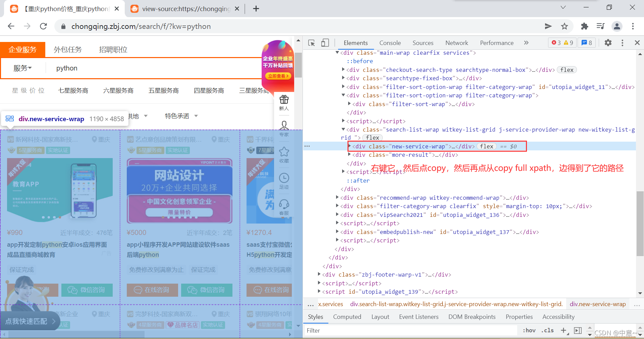Expand the vipSearch2021 div node
644x339 pixels.
pos(337,214)
